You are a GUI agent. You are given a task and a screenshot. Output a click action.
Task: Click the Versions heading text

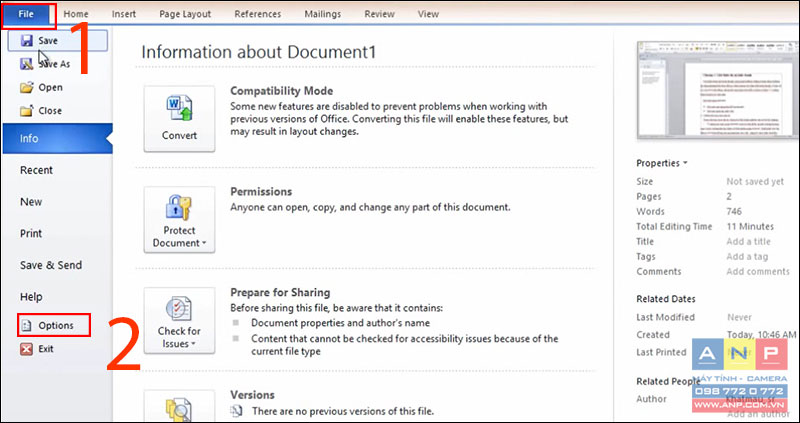[253, 394]
